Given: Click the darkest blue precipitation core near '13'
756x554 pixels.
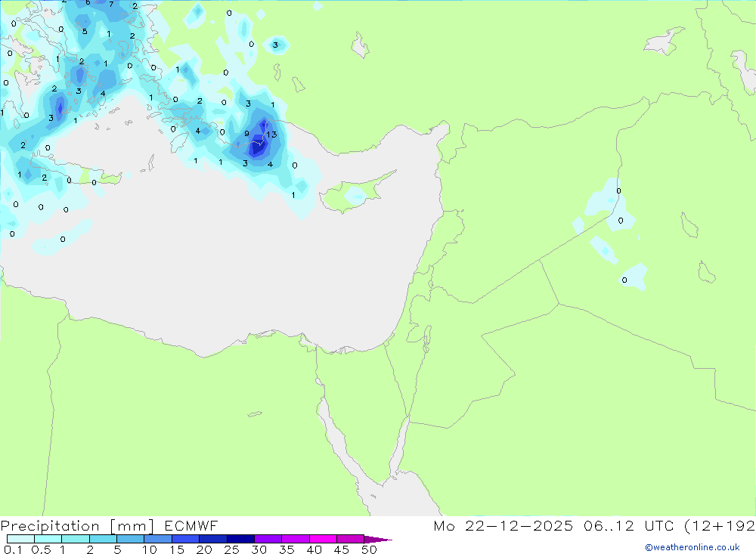Looking at the screenshot, I should pyautogui.click(x=258, y=146).
